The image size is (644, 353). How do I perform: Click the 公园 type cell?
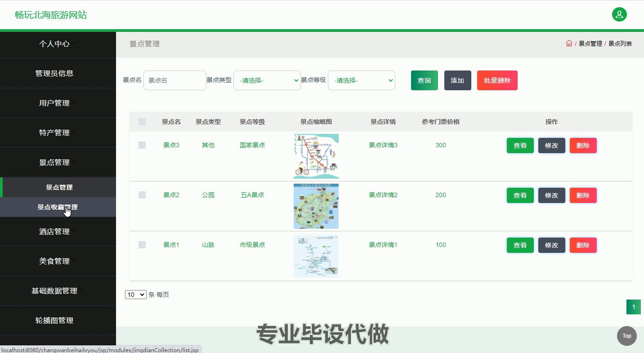coord(208,195)
